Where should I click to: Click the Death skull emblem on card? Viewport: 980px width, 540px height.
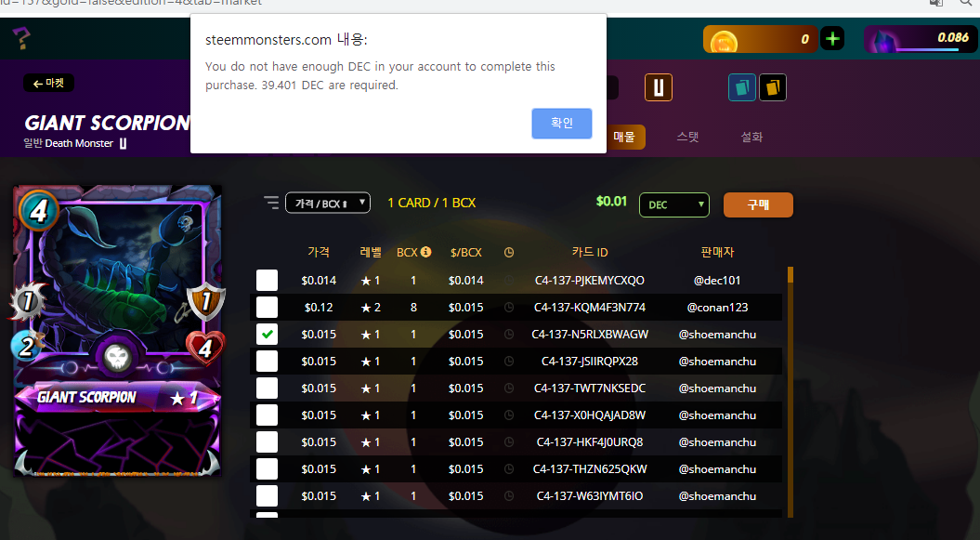(x=116, y=358)
